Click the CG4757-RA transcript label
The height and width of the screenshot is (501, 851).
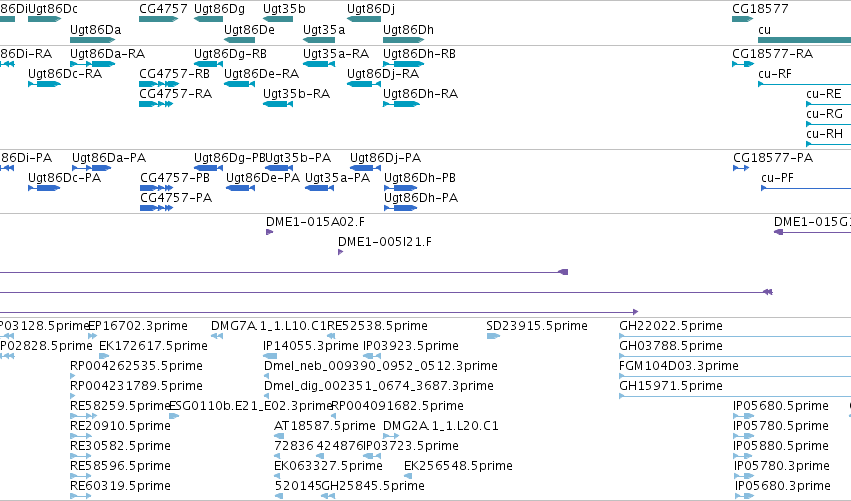175,93
